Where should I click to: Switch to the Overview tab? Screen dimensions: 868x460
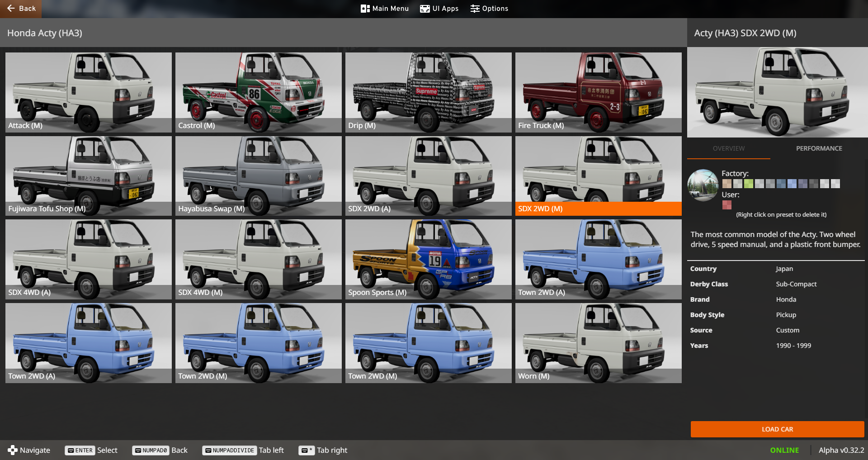point(728,148)
